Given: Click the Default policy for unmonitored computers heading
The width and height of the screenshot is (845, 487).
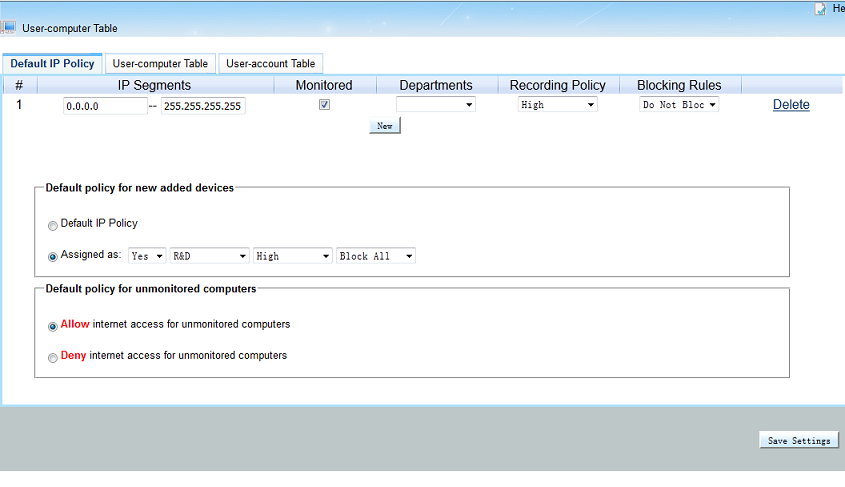Looking at the screenshot, I should click(x=151, y=289).
